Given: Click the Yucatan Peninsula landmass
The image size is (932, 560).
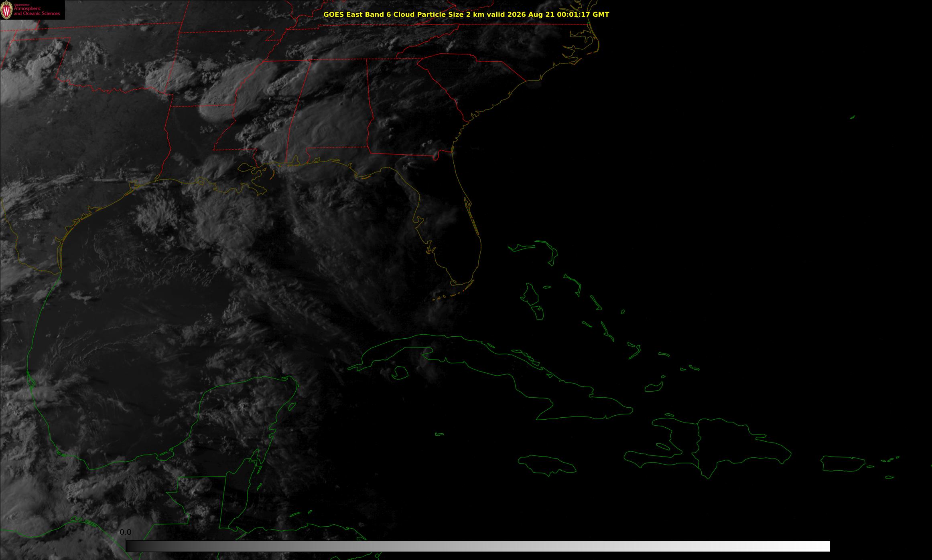Looking at the screenshot, I should [x=249, y=417].
